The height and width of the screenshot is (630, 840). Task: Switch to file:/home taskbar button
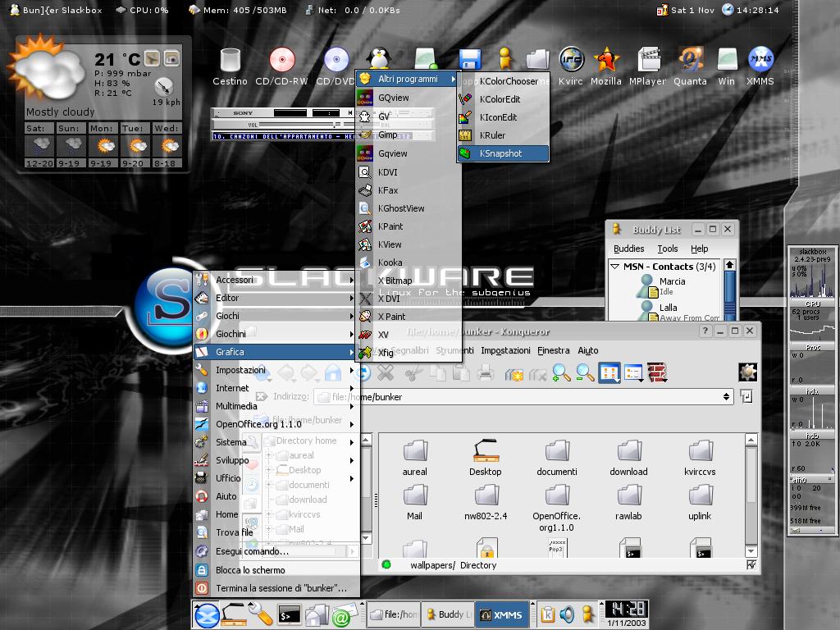395,615
